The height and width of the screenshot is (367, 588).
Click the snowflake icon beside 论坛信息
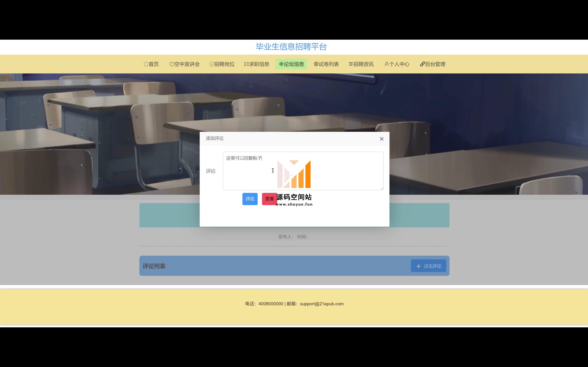pyautogui.click(x=281, y=64)
